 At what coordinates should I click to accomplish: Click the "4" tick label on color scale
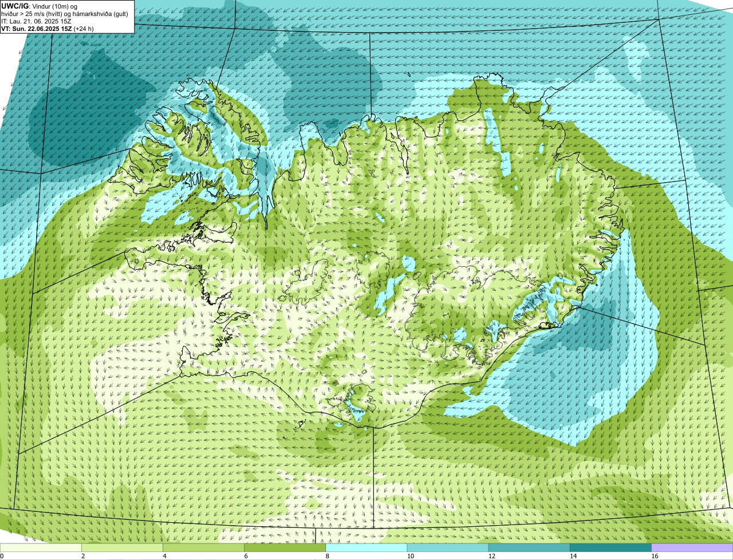coord(164,556)
